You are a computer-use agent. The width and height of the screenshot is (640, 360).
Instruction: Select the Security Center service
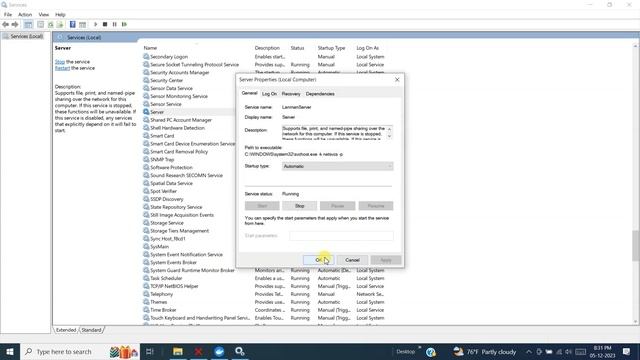click(x=167, y=80)
